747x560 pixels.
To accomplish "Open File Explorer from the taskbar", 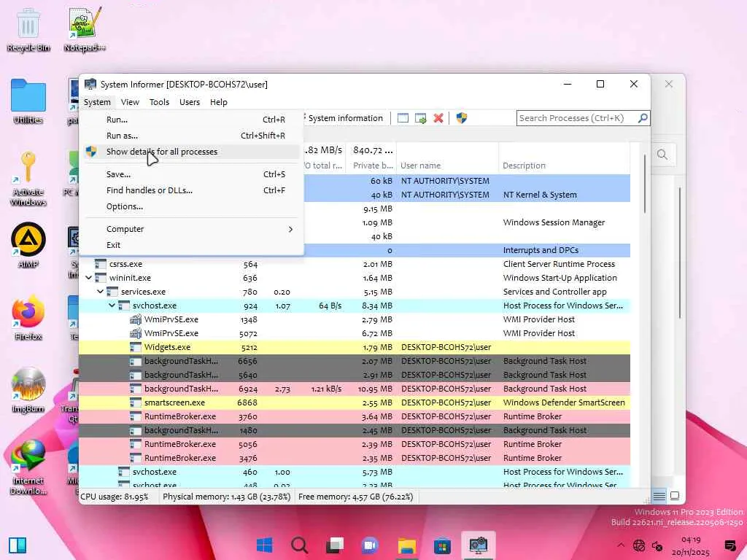I will click(407, 545).
